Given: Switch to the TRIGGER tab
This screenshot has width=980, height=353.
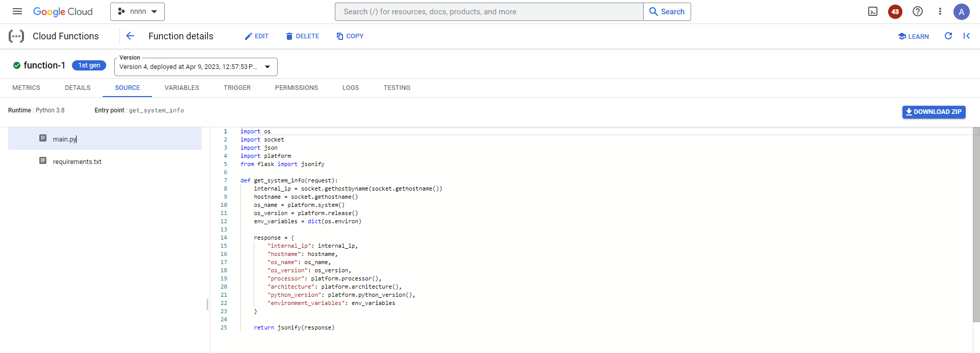Looking at the screenshot, I should [237, 88].
